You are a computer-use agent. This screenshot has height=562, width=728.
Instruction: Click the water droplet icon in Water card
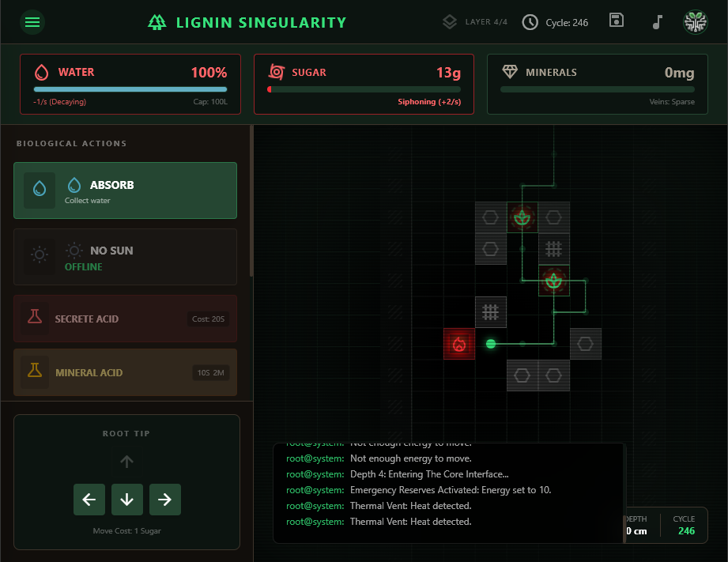coord(42,72)
